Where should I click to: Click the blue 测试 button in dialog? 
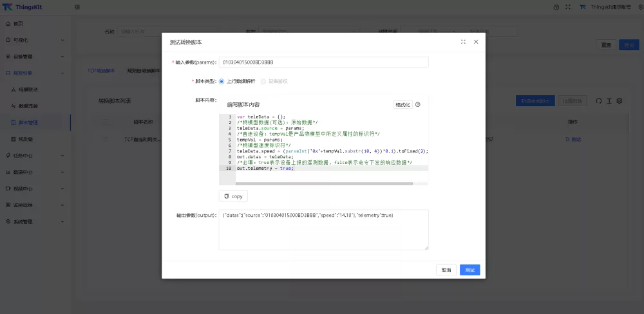(469, 270)
